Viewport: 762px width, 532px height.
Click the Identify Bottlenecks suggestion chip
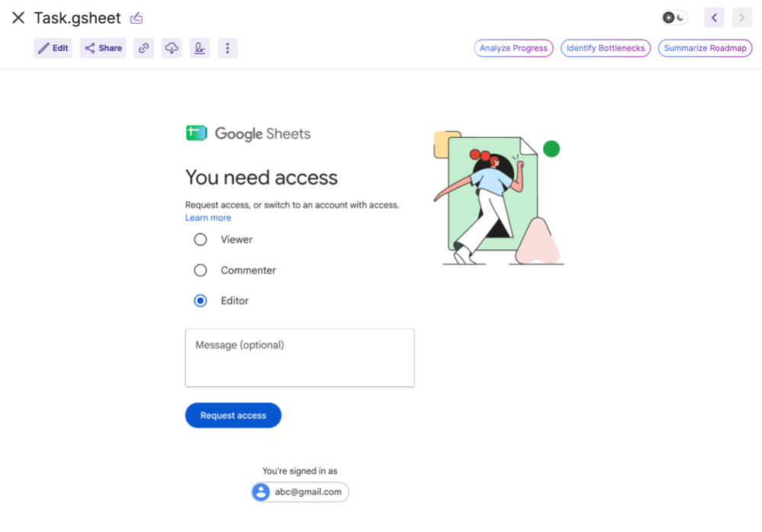point(606,48)
